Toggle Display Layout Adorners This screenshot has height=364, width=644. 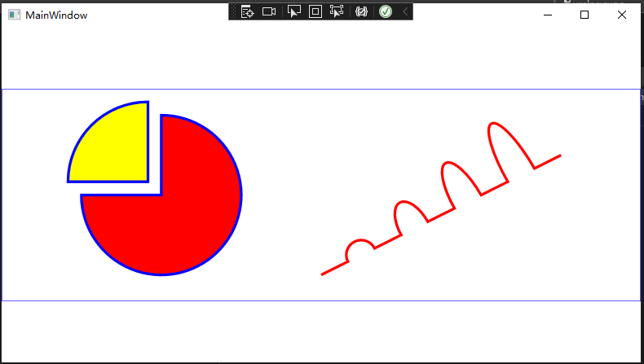click(315, 12)
